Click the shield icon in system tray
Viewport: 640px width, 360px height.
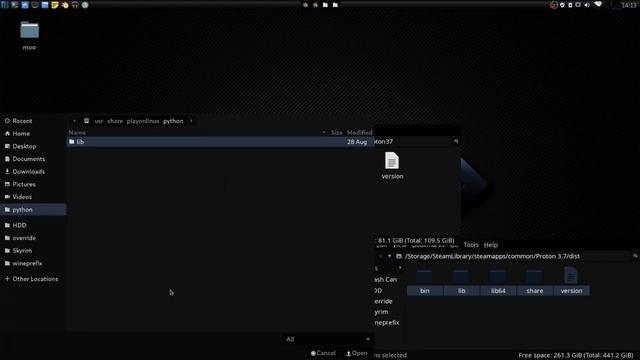pyautogui.click(x=562, y=5)
